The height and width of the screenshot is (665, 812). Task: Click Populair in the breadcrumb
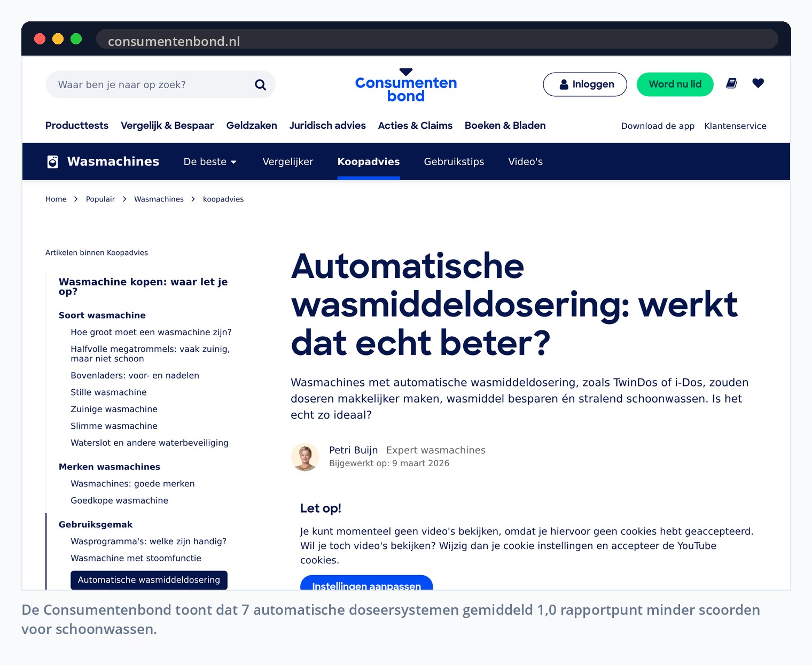[100, 199]
